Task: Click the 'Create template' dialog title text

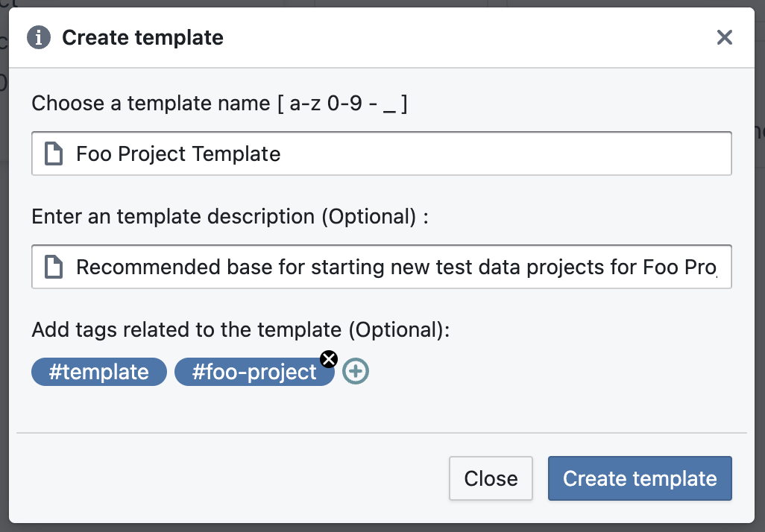Action: click(x=142, y=37)
